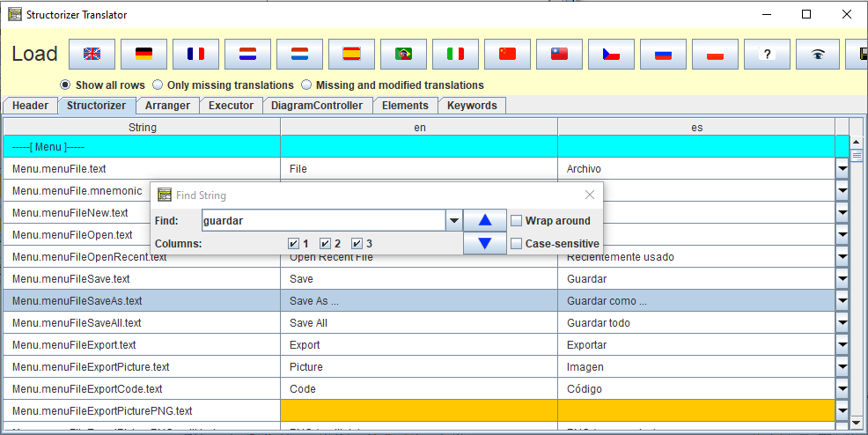Load the Chinese (PRC flag) locale
The height and width of the screenshot is (435, 868).
(508, 54)
